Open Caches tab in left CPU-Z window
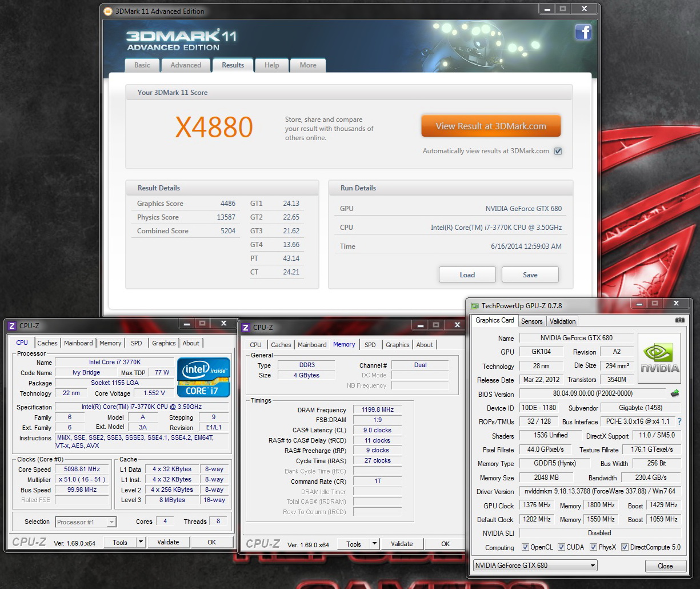The height and width of the screenshot is (589, 700). [x=47, y=343]
